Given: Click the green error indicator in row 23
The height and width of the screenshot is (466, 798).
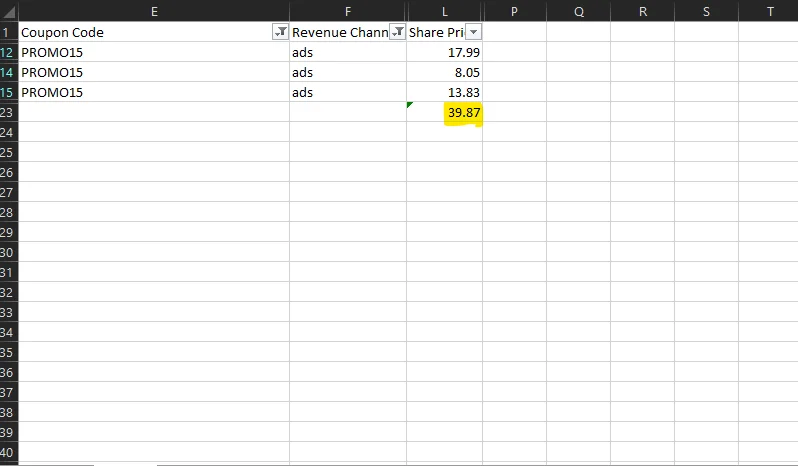Looking at the screenshot, I should coord(410,105).
